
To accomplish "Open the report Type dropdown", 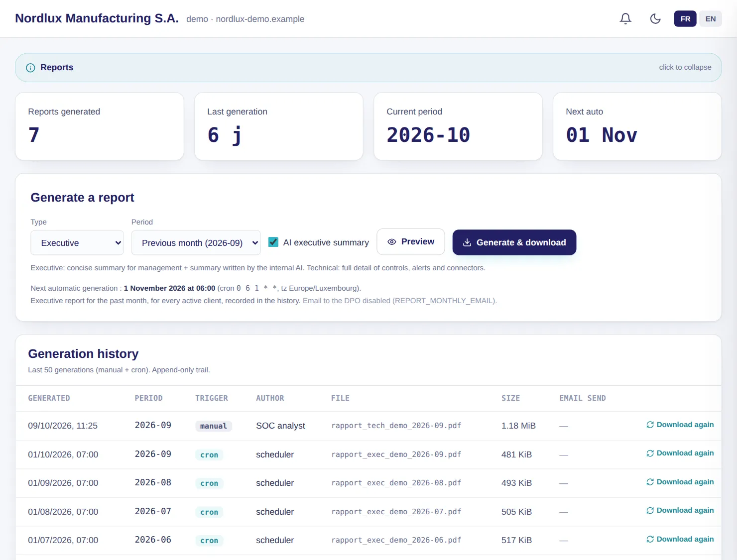I will (77, 243).
